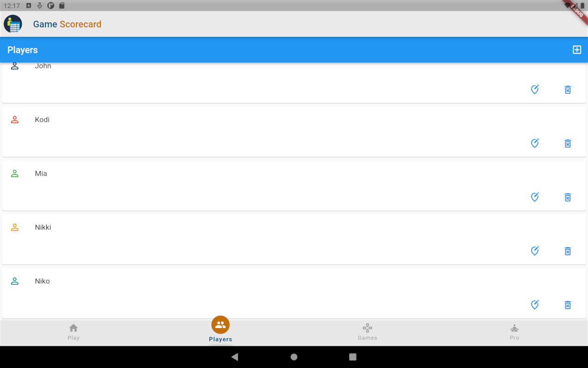Tap the Android back navigation button
The width and height of the screenshot is (588, 368).
235,357
